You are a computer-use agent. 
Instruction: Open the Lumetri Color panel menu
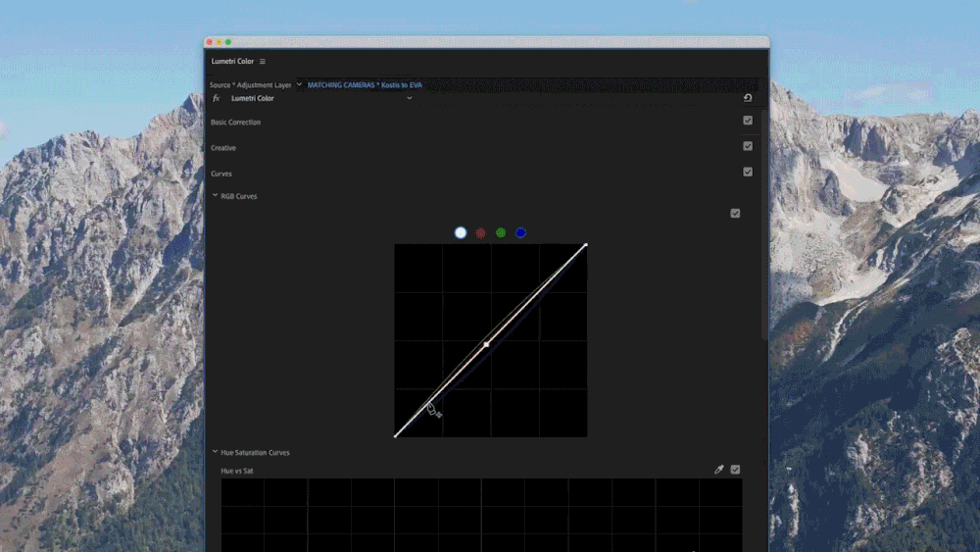(x=263, y=61)
